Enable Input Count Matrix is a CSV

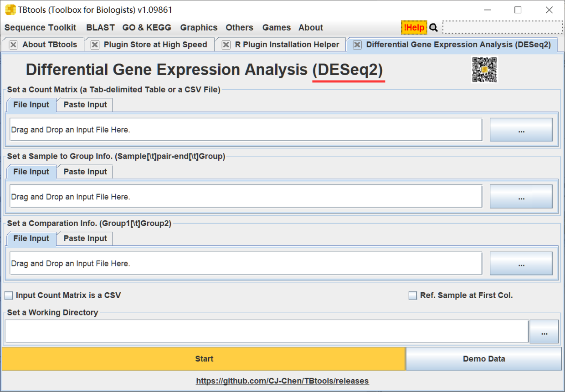[9, 295]
